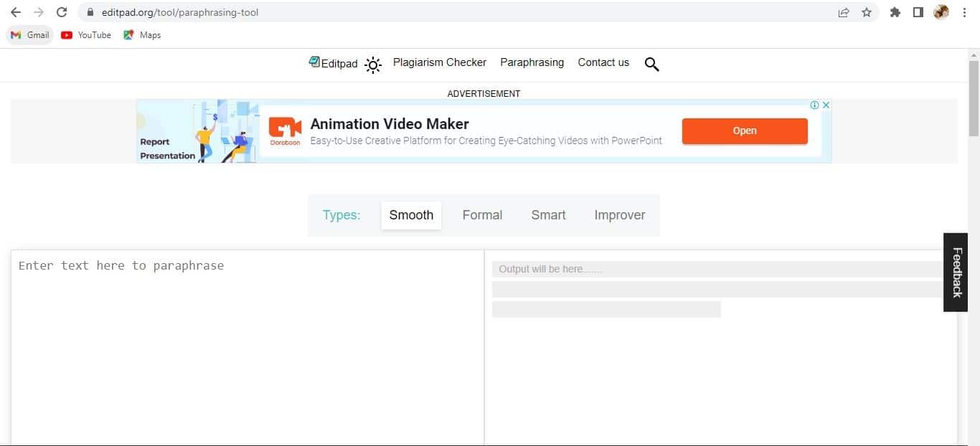Toggle light/dark mode sun icon
The image size is (980, 446).
tap(373, 65)
